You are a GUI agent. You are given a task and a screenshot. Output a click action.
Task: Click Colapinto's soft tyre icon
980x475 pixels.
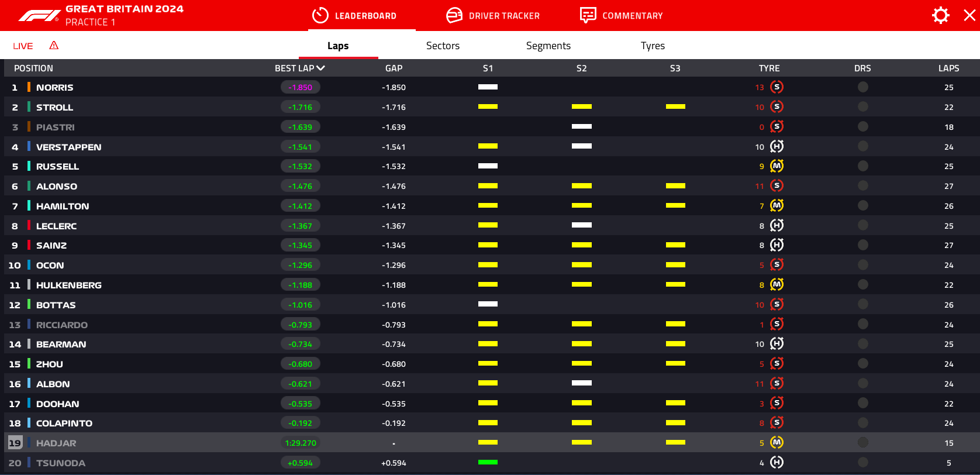tap(777, 423)
